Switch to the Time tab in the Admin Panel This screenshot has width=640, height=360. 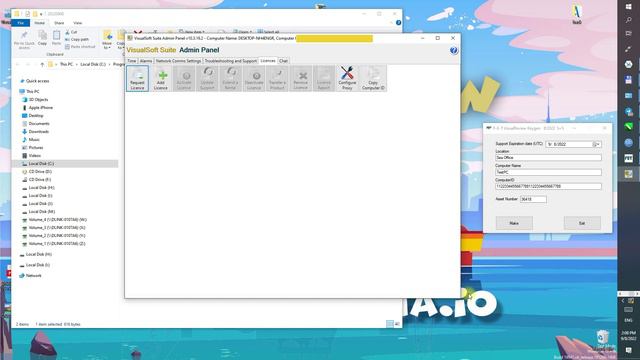pyautogui.click(x=132, y=61)
